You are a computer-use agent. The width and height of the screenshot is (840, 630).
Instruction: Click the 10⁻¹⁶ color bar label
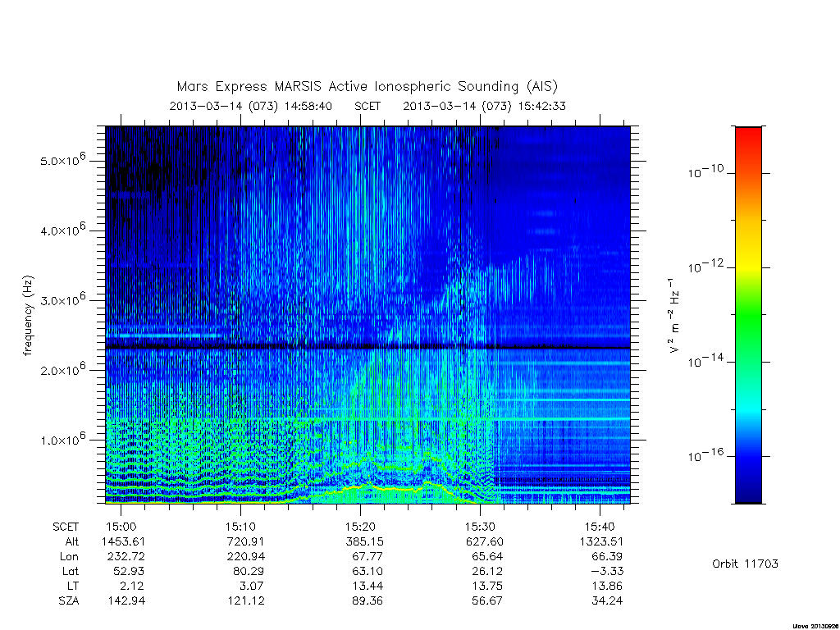(x=705, y=454)
